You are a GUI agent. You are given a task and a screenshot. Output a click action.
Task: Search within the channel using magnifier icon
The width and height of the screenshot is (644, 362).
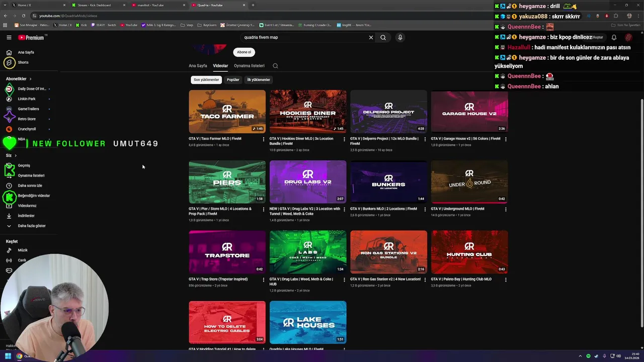coord(275,66)
